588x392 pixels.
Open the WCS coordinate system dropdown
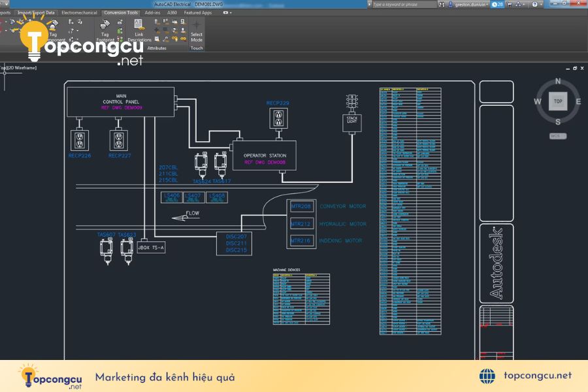point(558,136)
